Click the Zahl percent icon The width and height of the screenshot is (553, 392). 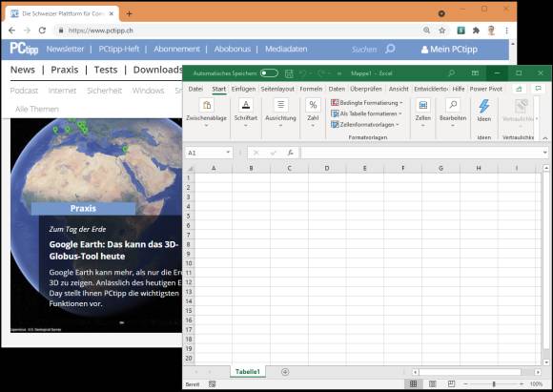[313, 105]
